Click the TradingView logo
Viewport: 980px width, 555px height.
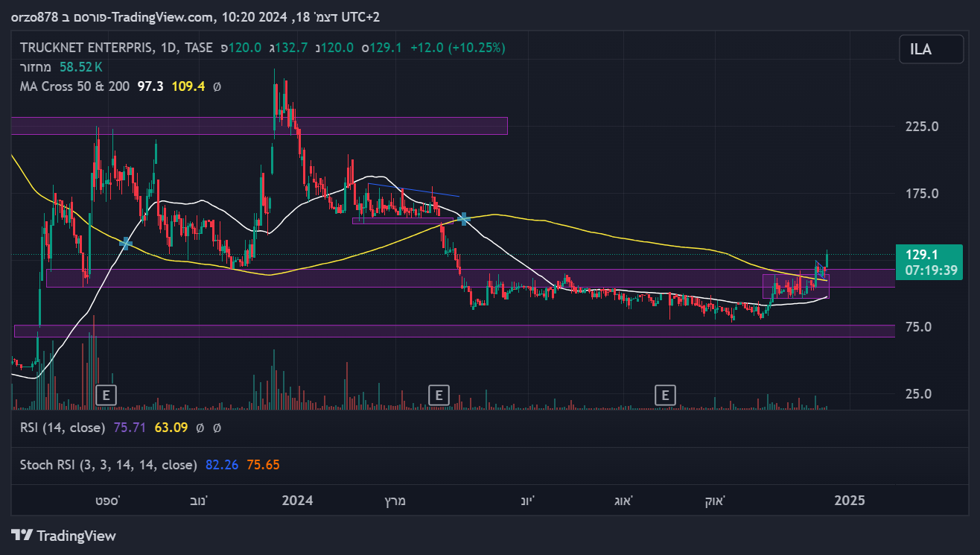(64, 536)
